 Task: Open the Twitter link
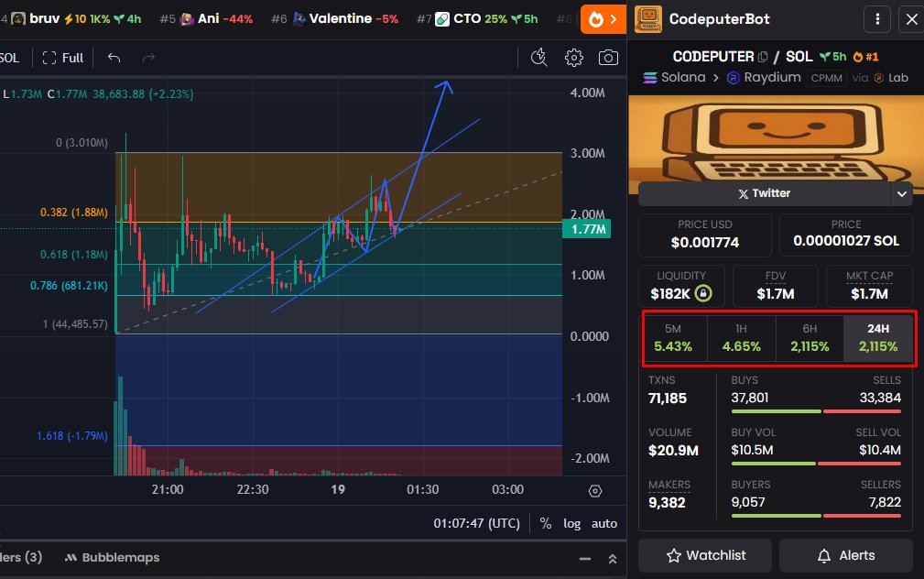tap(765, 193)
